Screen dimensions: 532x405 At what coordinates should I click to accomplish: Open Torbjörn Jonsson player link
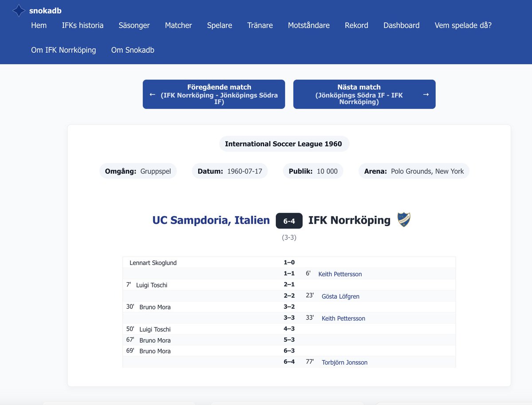344,362
